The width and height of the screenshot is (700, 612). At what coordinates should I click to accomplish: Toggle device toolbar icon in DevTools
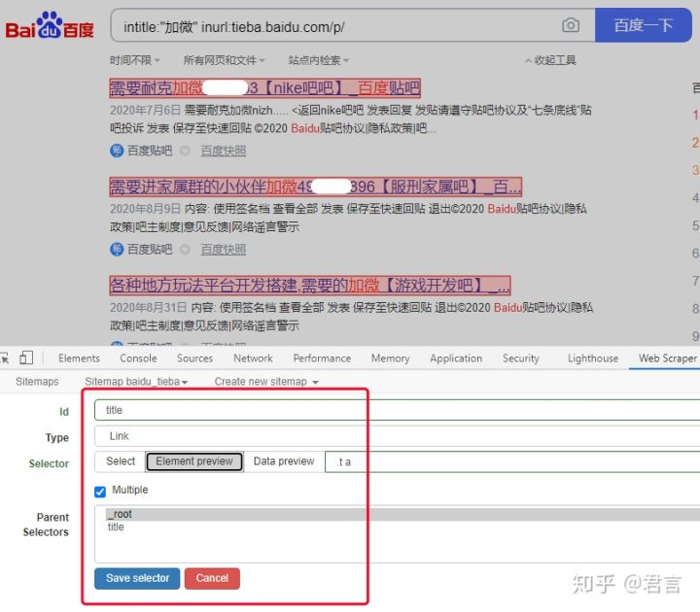(26, 357)
